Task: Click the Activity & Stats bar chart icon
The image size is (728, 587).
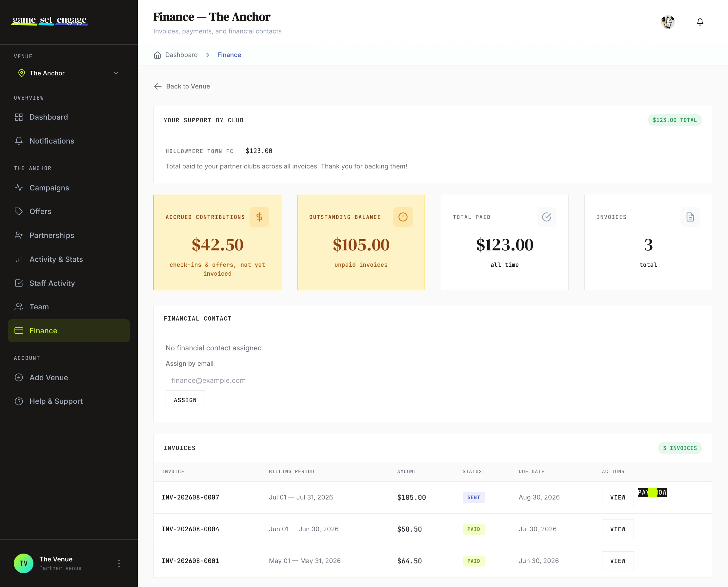Action: pos(19,259)
